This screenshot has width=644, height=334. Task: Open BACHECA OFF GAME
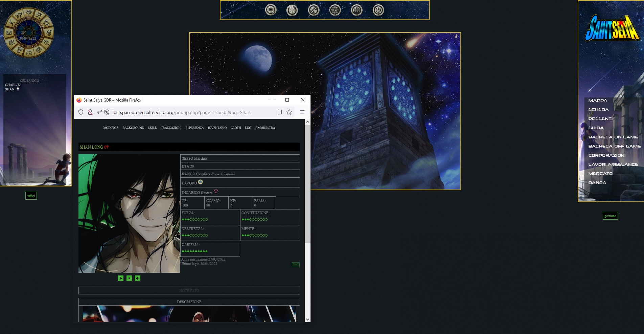[x=614, y=146]
